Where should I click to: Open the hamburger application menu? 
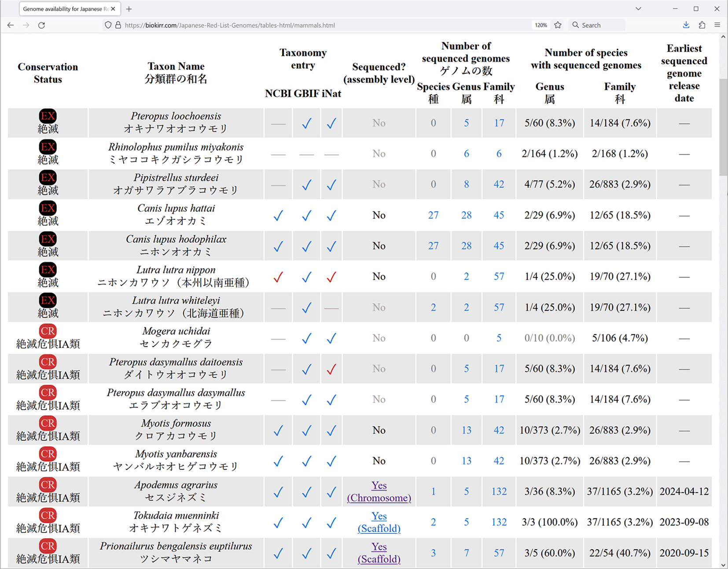point(717,25)
